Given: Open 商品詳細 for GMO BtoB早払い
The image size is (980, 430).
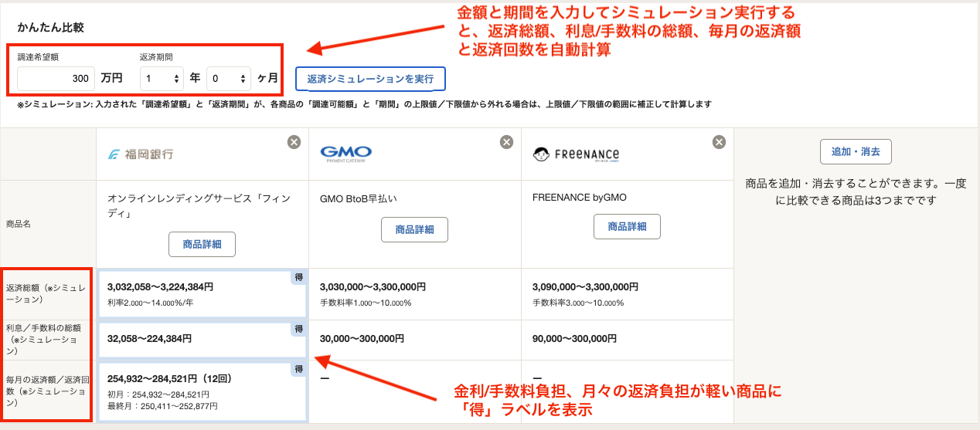Looking at the screenshot, I should (x=414, y=229).
